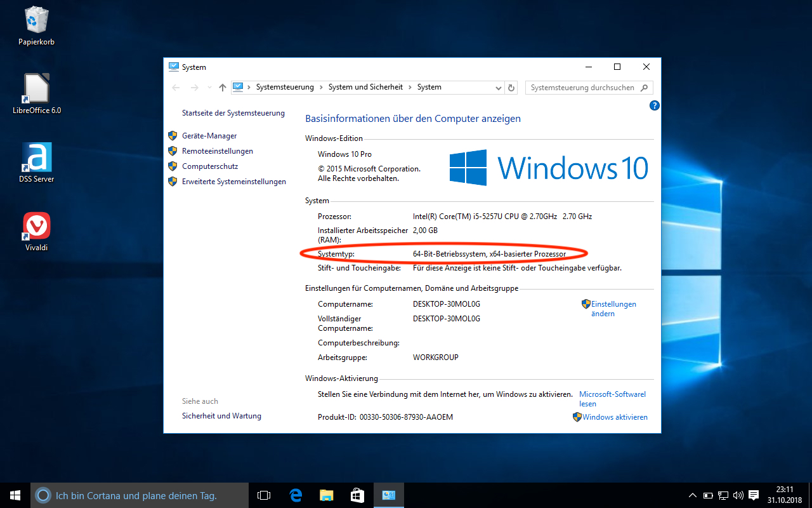The width and height of the screenshot is (812, 508).
Task: Open Microsoft-Softwarelizenzbedingungen lesen link
Action: [612, 399]
